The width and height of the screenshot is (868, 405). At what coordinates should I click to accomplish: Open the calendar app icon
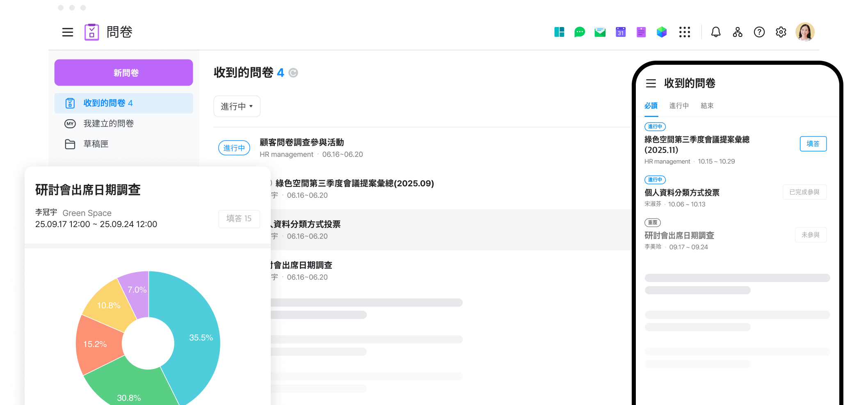pos(620,32)
